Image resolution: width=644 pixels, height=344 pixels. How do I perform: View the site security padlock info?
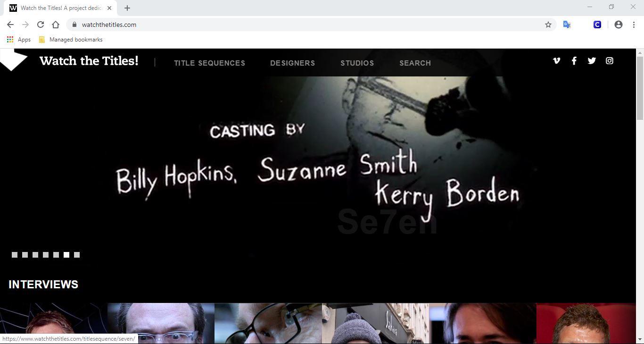coord(74,25)
